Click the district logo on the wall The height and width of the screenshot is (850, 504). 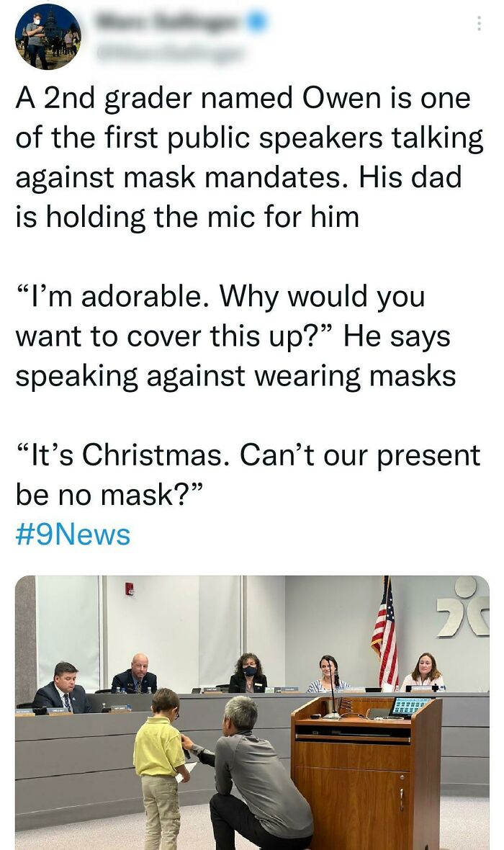tap(464, 607)
